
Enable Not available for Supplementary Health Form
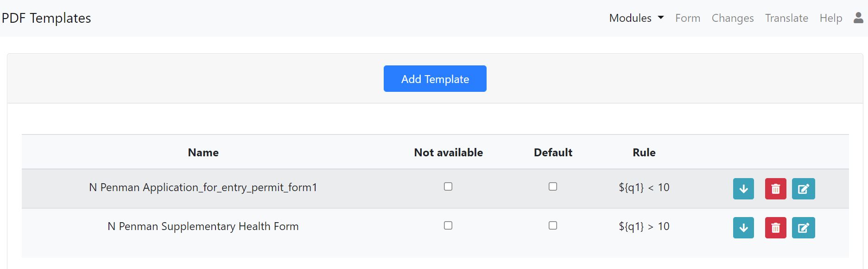click(x=448, y=225)
